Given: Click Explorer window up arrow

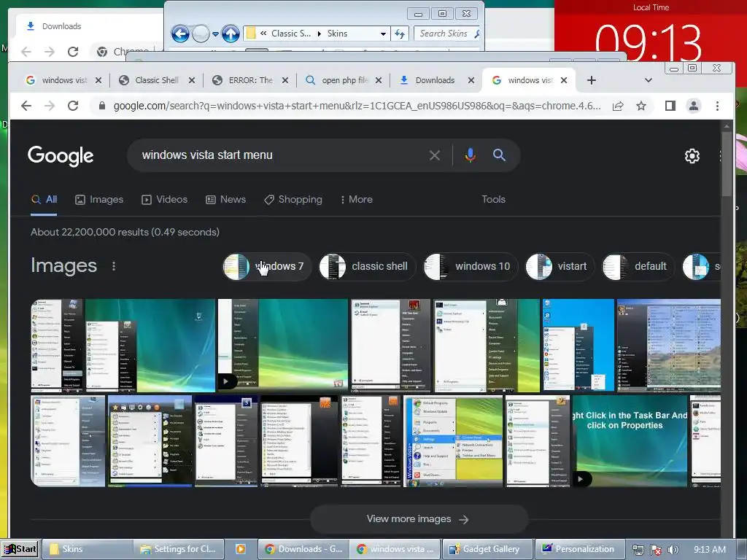Looking at the screenshot, I should tap(231, 34).
